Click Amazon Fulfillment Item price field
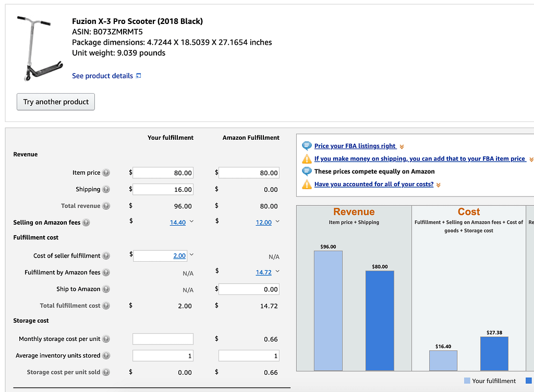This screenshot has height=392, width=534. (x=249, y=173)
